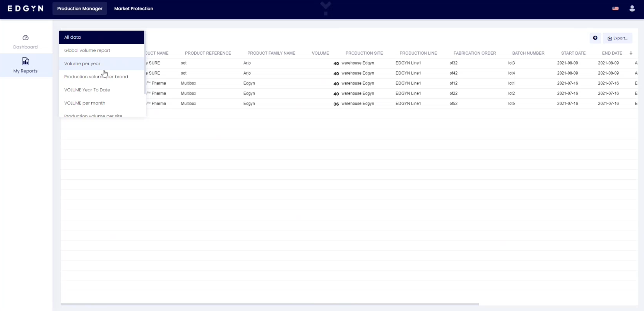Select Global volume report
This screenshot has height=311, width=644.
coord(101,50)
